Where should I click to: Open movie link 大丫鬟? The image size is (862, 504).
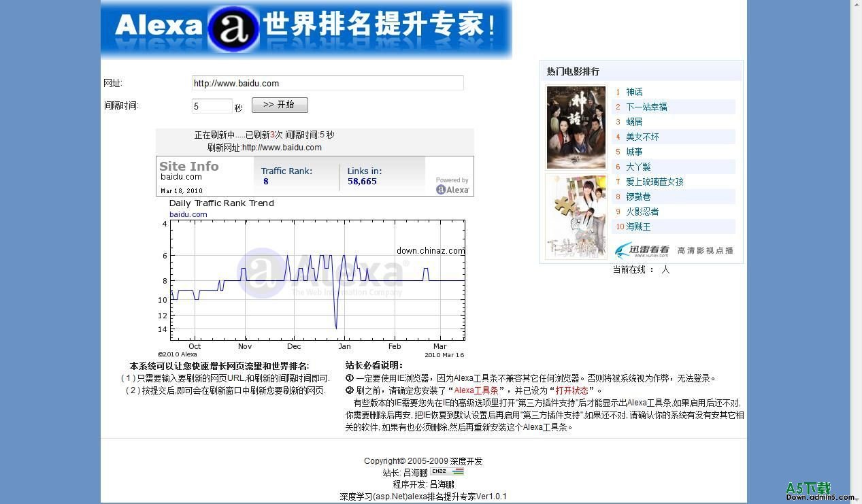[x=638, y=167]
